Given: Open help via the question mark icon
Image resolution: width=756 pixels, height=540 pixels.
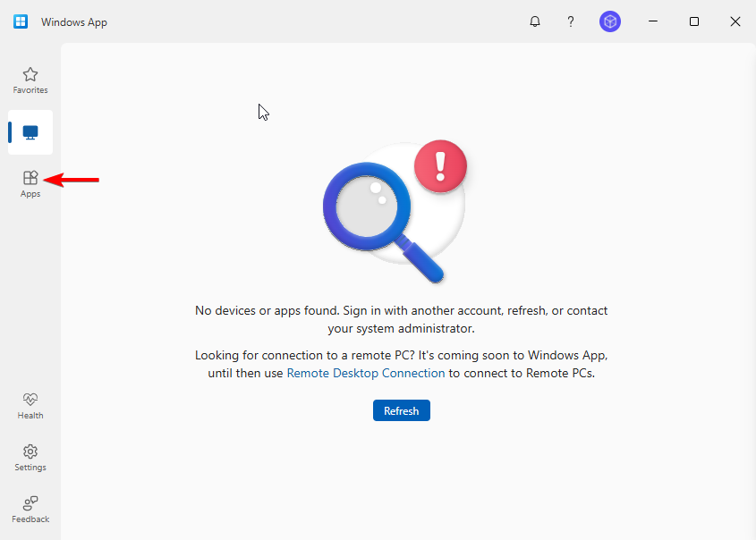Looking at the screenshot, I should tap(571, 21).
